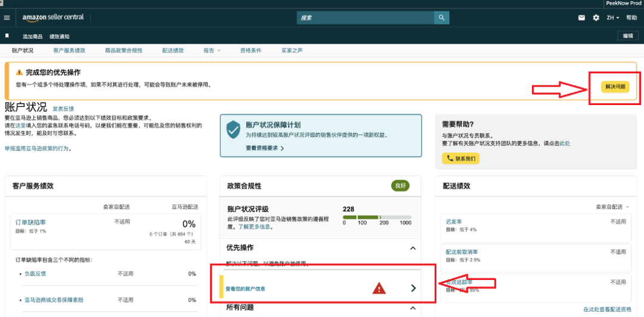
Task: Switch to 账户状况 tab
Action: (23, 51)
